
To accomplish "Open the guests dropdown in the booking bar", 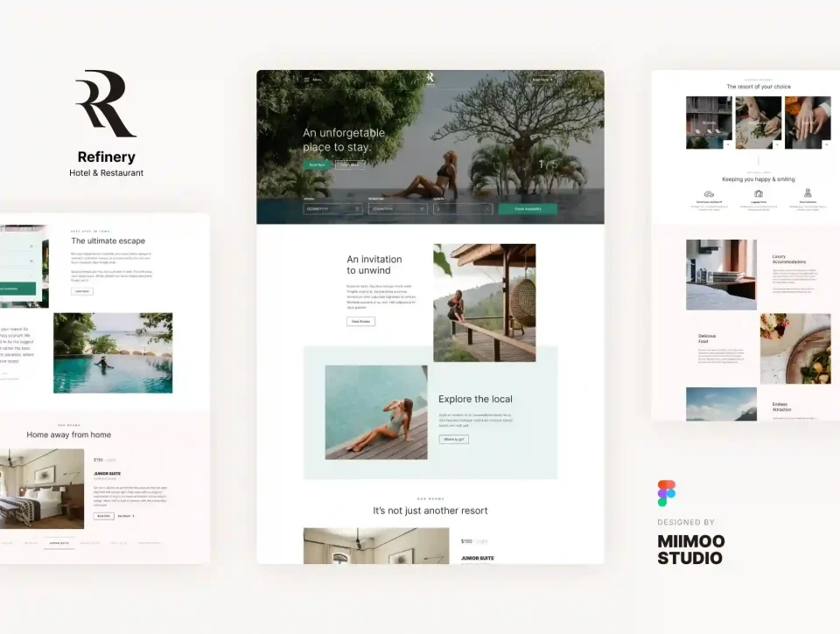I will pos(462,209).
